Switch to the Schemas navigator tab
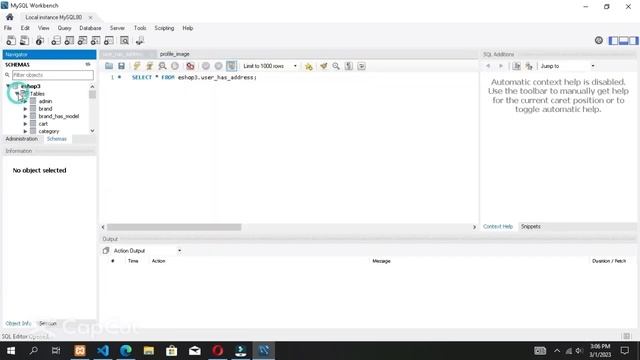Viewport: 640px width, 360px height. click(x=57, y=139)
